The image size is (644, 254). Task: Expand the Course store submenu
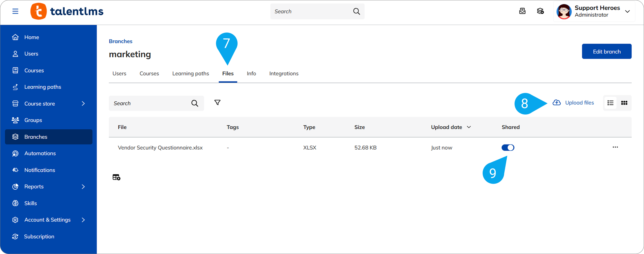pyautogui.click(x=83, y=104)
